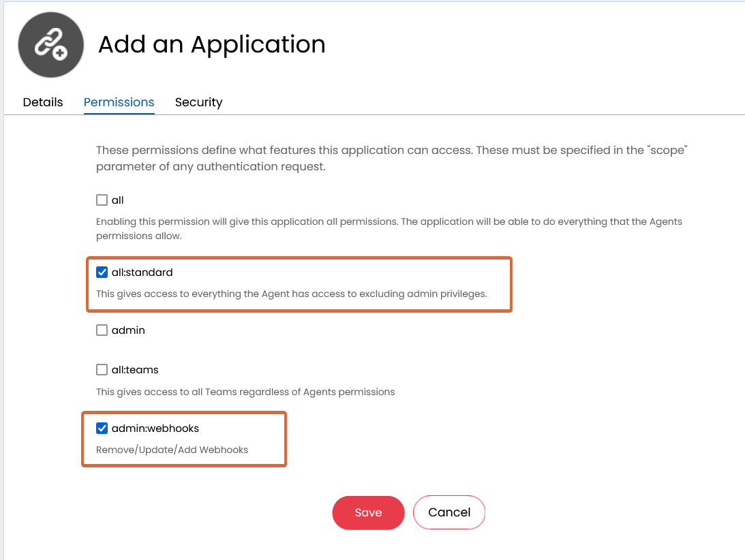Click the "Add an Application" heading
745x560 pixels.
click(x=211, y=44)
